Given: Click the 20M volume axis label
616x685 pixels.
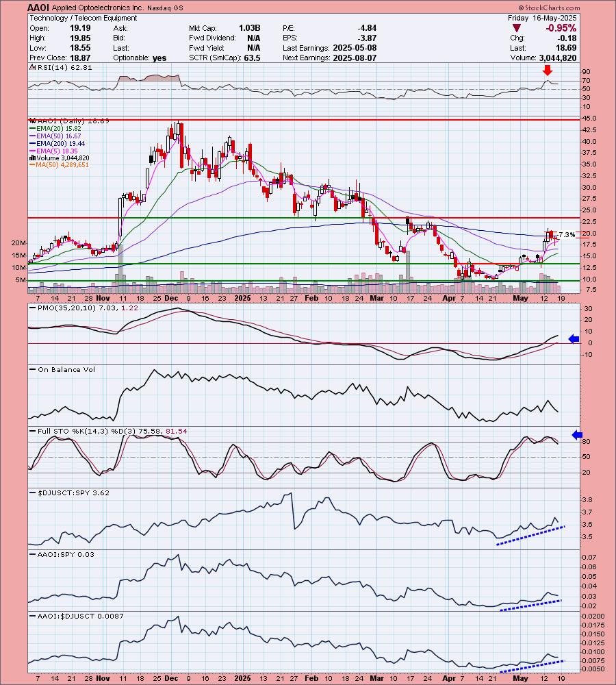Looking at the screenshot, I should click(x=19, y=243).
